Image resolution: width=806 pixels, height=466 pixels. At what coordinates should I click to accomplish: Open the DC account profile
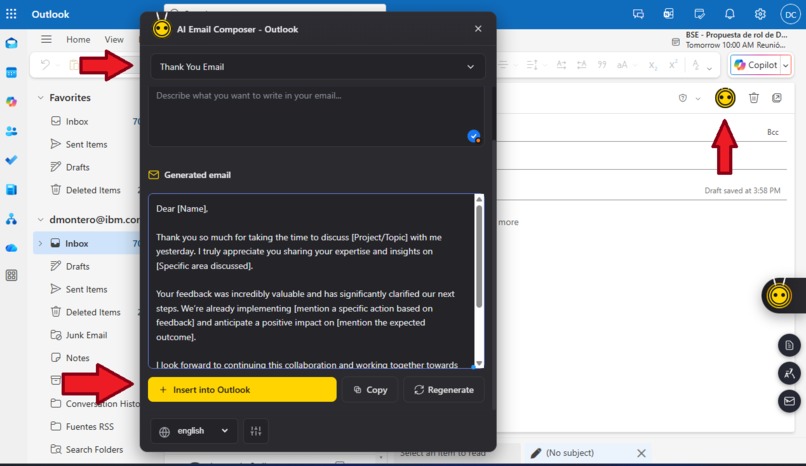click(790, 14)
